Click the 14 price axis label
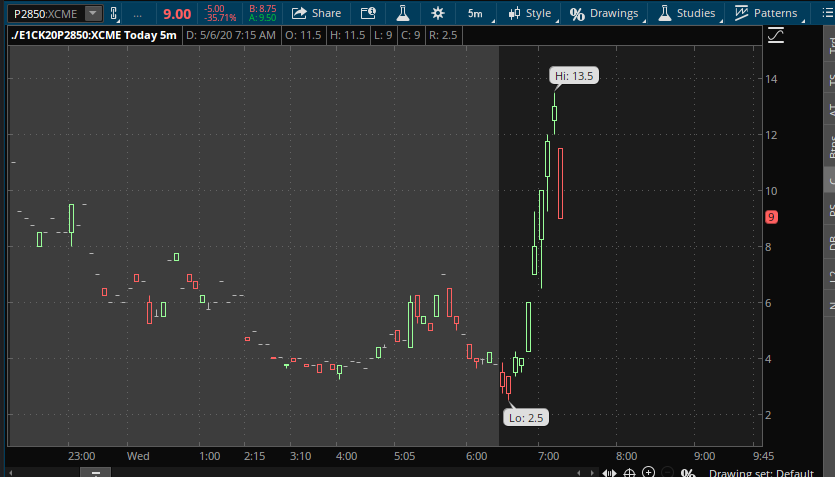This screenshot has height=477, width=835. 771,79
